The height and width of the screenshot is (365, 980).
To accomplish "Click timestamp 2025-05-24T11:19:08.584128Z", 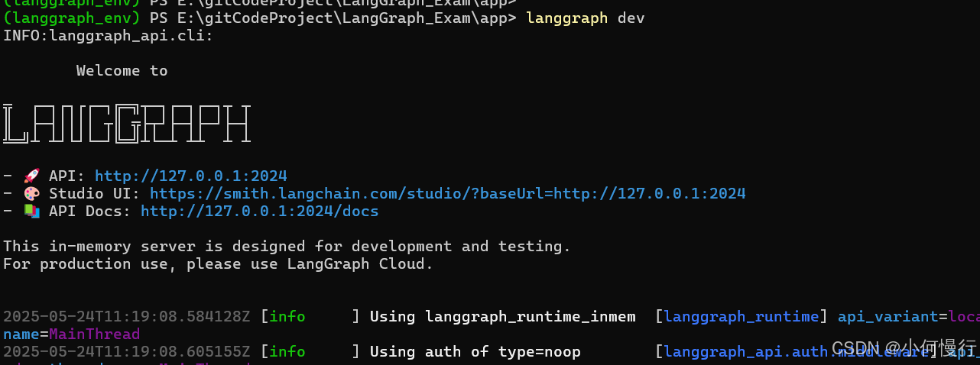I will 127,316.
